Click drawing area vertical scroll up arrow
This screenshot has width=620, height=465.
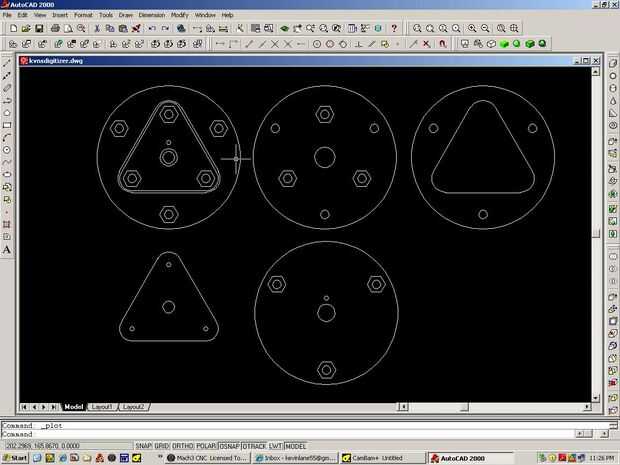pyautogui.click(x=595, y=72)
